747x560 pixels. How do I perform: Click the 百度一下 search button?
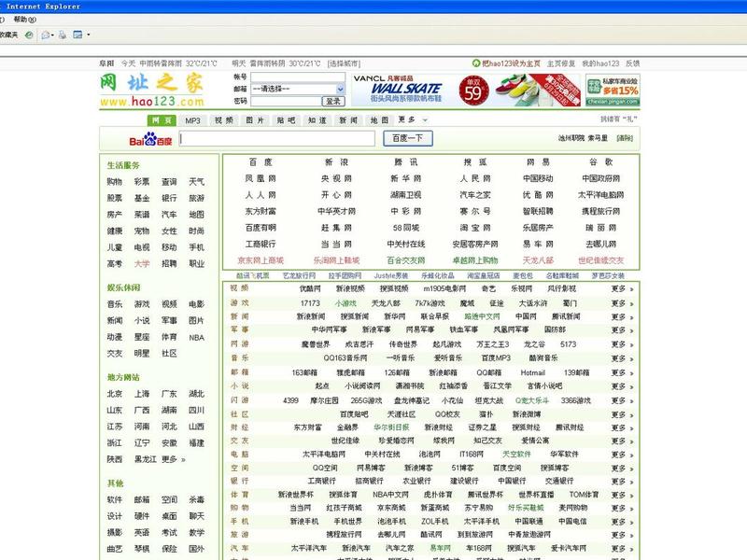point(408,138)
